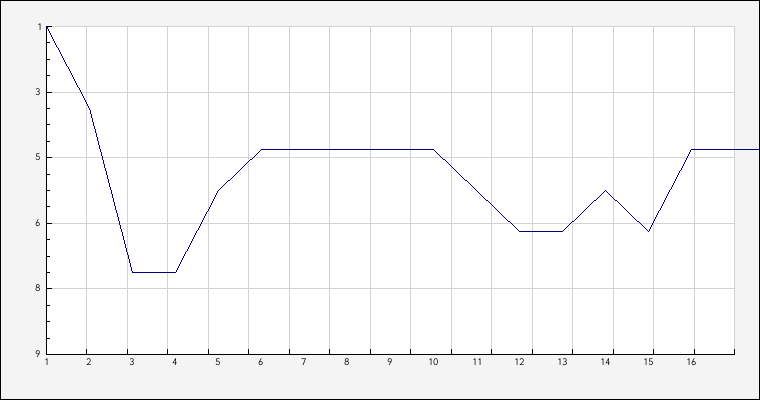Click the "8" label on the vertical axis

click(38, 288)
